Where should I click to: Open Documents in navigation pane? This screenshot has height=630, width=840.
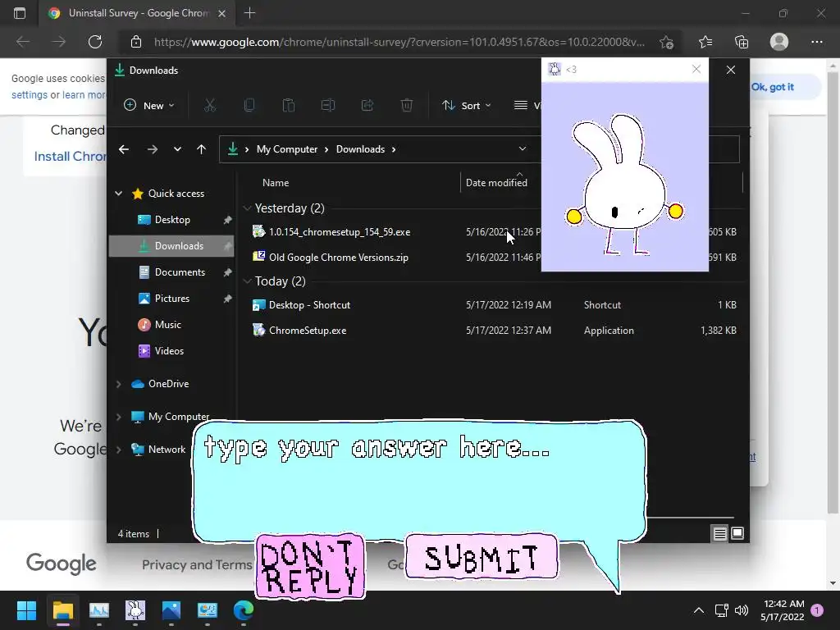(172, 272)
